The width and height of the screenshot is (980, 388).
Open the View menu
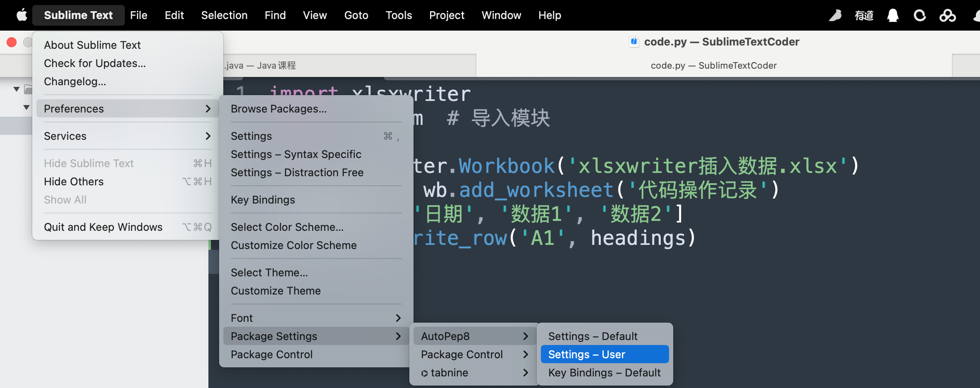point(315,15)
